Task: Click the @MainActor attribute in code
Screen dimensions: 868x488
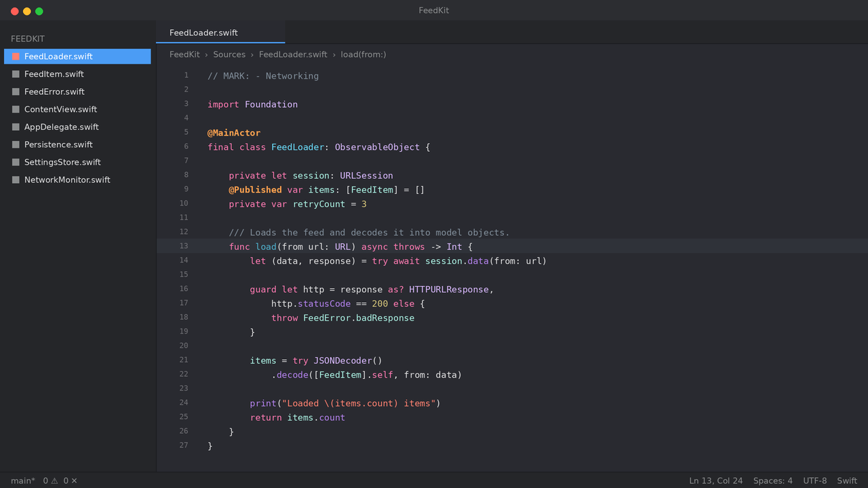Action: [x=234, y=133]
